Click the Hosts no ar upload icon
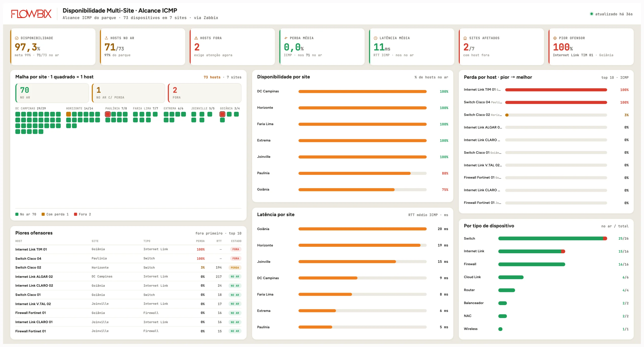The height and width of the screenshot is (347, 644). [106, 38]
